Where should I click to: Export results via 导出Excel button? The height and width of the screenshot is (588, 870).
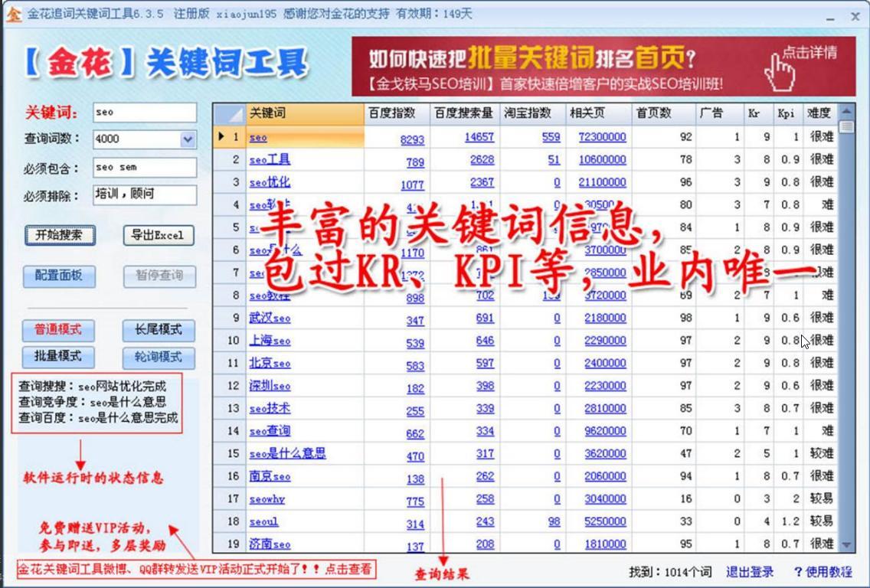(x=159, y=235)
